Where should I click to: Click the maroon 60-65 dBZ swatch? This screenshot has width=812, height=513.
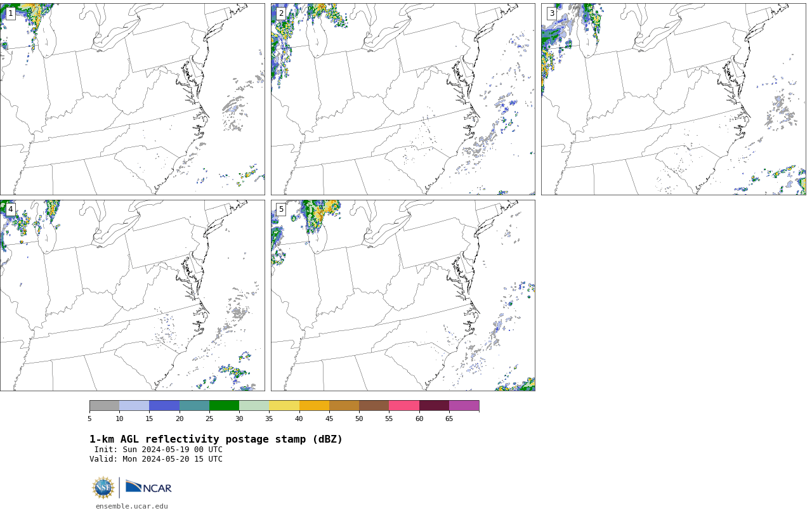coord(434,406)
